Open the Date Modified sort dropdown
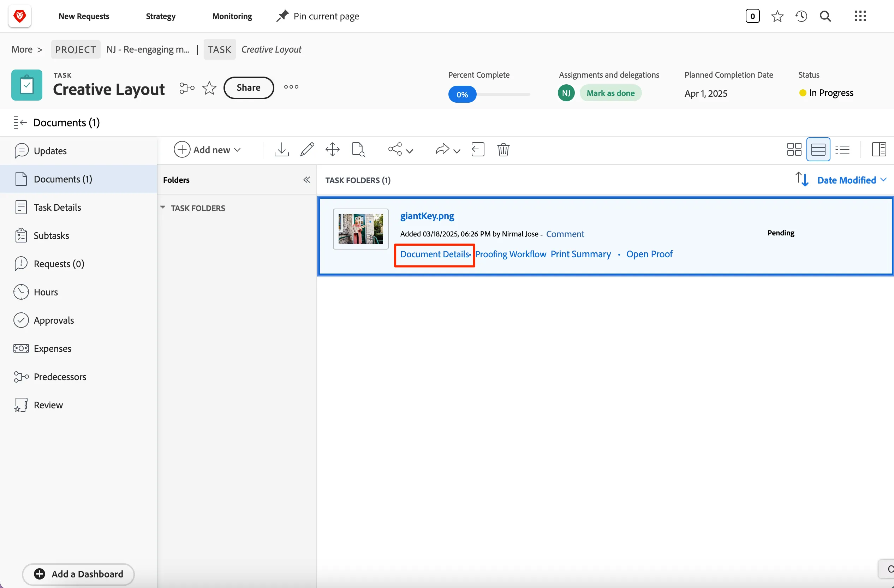The width and height of the screenshot is (894, 588). 852,180
